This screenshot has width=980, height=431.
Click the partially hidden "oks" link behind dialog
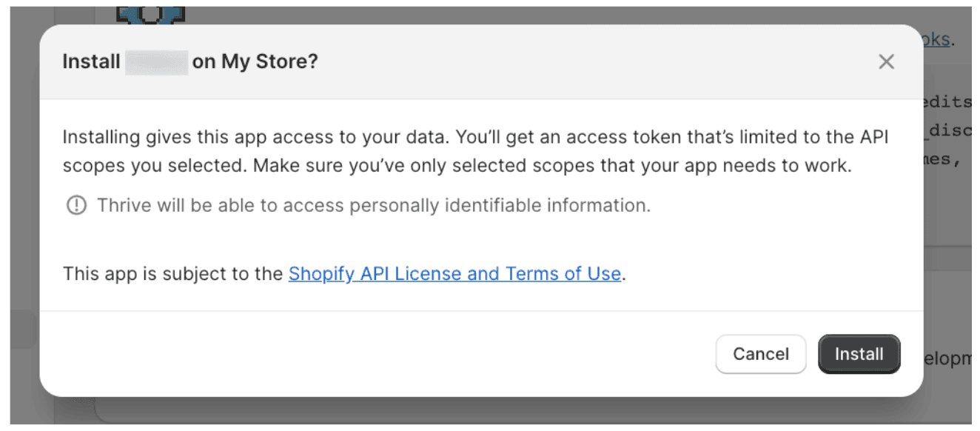(x=937, y=39)
